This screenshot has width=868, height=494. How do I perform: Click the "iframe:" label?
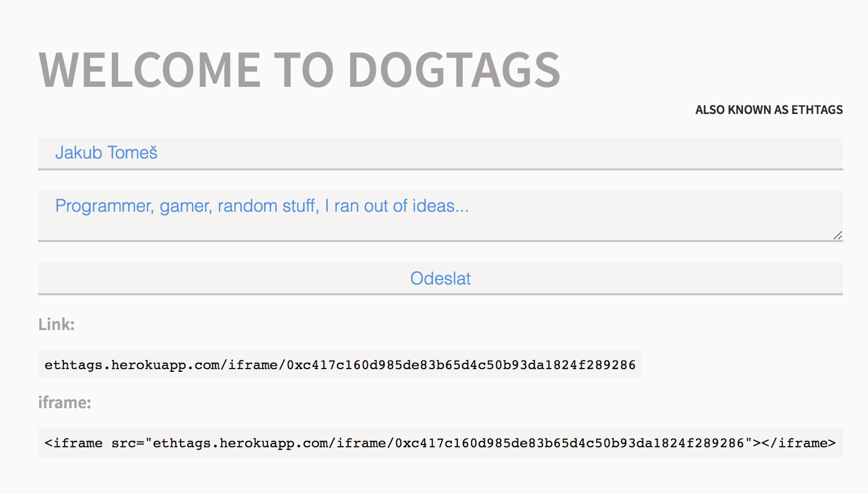[65, 403]
